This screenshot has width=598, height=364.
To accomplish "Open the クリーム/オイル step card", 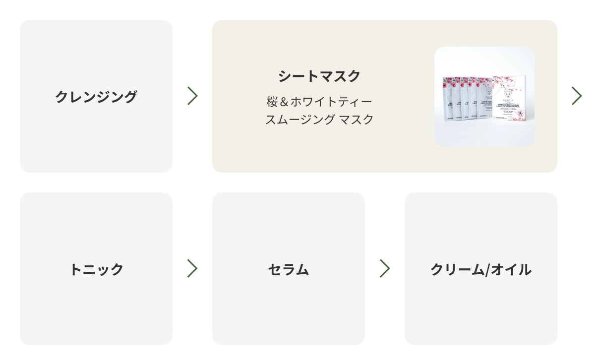I will point(481,269).
